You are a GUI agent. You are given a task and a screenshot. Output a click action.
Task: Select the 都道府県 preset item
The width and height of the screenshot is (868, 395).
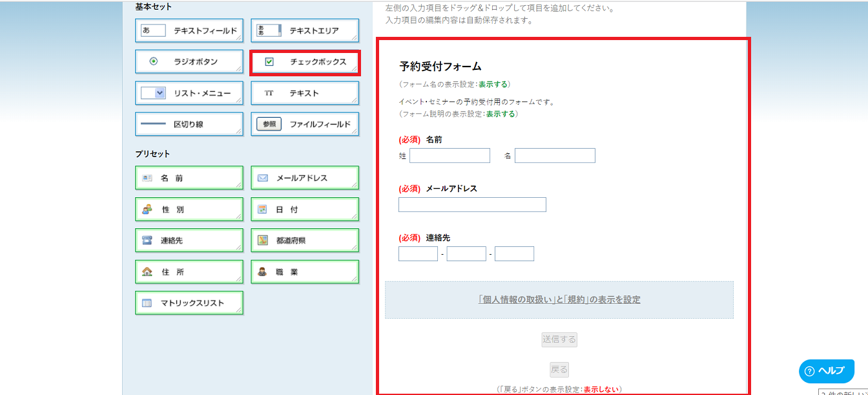(x=305, y=240)
